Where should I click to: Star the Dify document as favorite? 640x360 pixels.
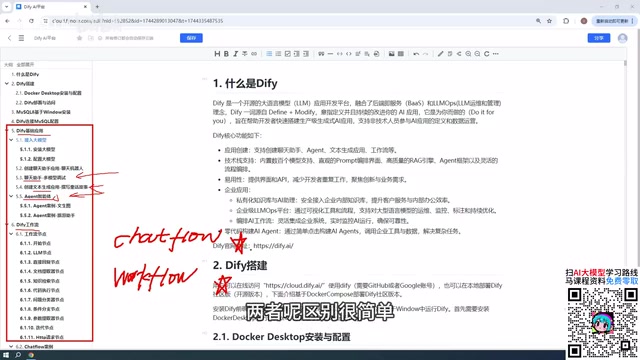[79, 38]
